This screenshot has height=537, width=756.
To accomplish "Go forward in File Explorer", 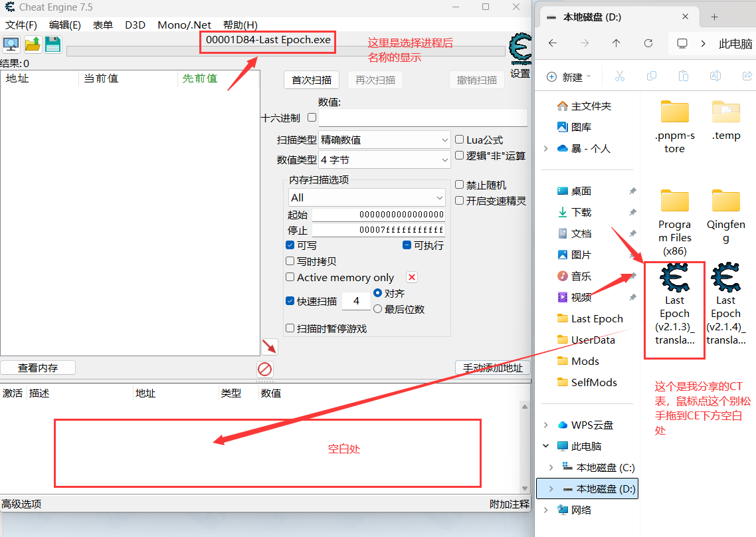I will pos(585,43).
